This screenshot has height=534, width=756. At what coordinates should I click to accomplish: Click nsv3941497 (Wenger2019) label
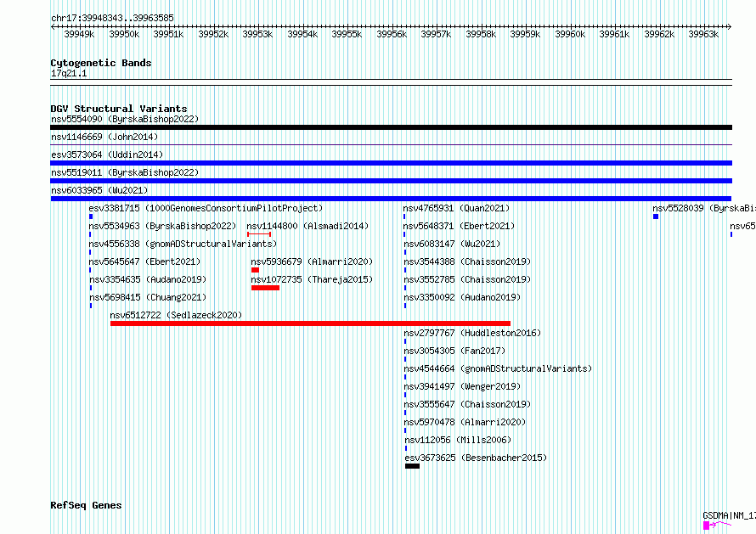(x=462, y=386)
